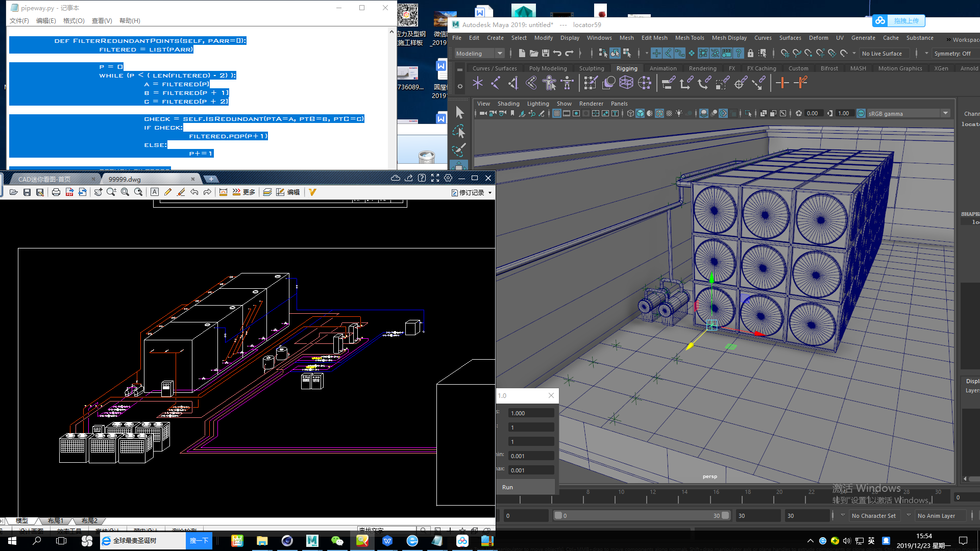Click the Quick Rig human figure icon
Screen dimensions: 980x551
coord(549,83)
